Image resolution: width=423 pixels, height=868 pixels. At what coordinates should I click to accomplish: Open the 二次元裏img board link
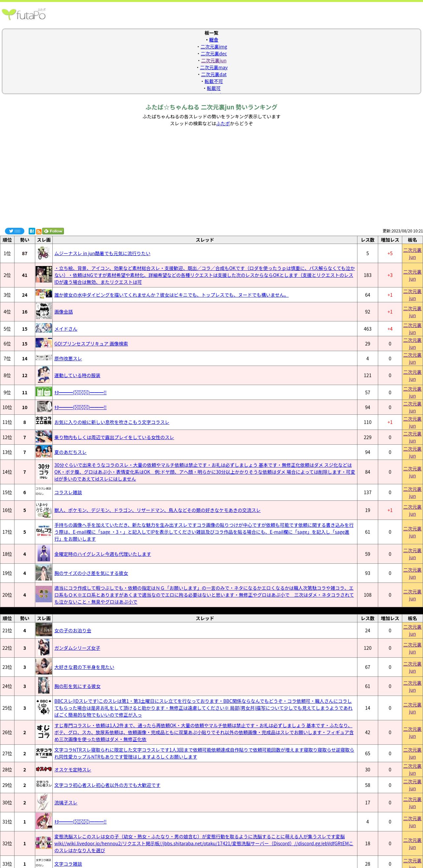coord(214,47)
